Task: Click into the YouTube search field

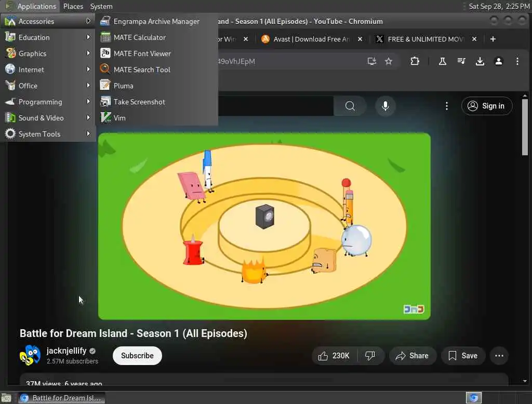Action: [x=275, y=106]
